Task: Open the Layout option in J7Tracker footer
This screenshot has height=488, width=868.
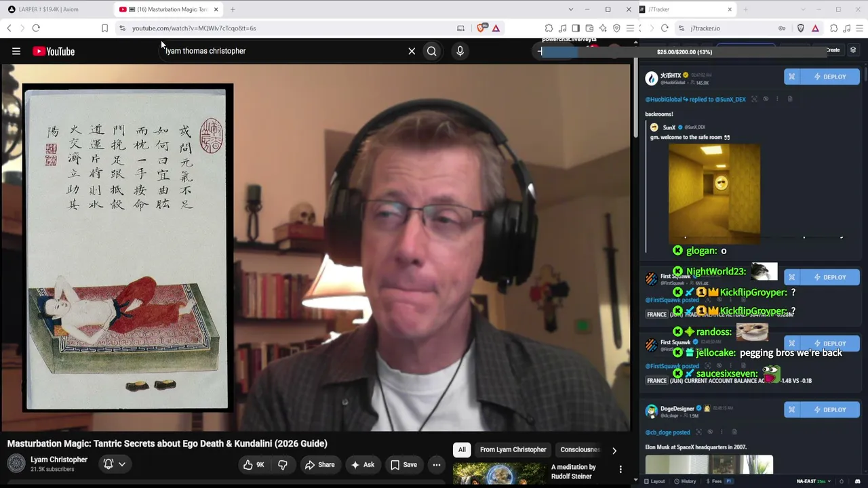Action: click(654, 481)
